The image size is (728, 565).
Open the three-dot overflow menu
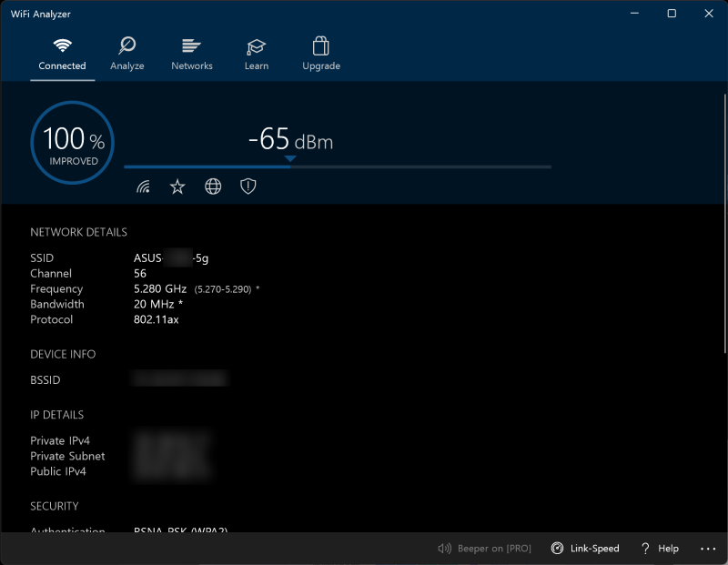708,548
